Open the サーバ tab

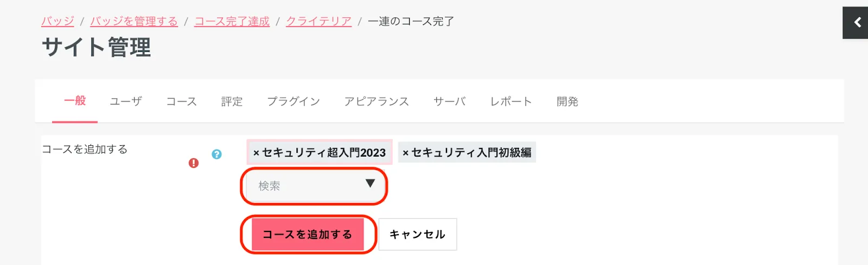coord(449,101)
